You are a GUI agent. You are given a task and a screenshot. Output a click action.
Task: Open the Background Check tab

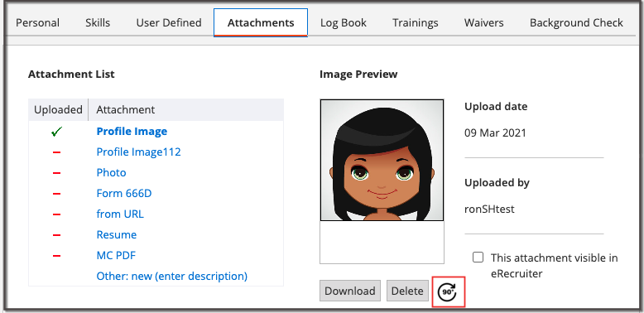[576, 22]
